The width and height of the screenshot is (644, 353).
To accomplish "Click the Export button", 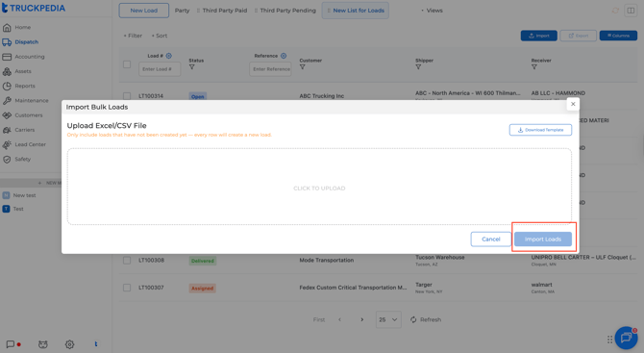I will [578, 36].
